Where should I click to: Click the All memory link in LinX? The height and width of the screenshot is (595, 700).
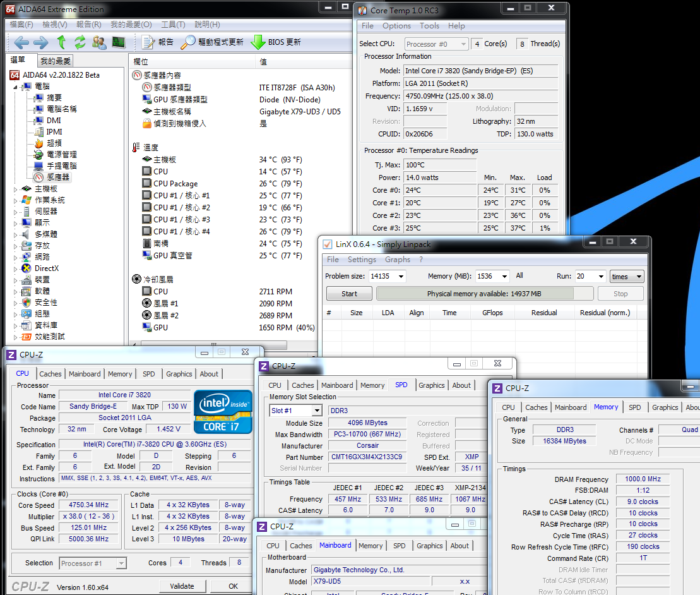[x=519, y=275]
